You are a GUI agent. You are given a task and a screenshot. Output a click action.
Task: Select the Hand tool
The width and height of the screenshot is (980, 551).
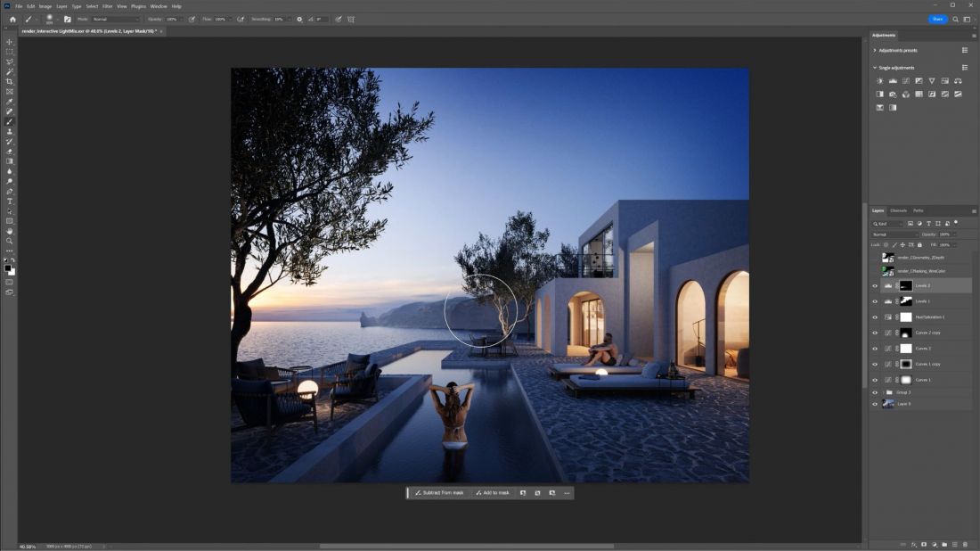point(10,231)
